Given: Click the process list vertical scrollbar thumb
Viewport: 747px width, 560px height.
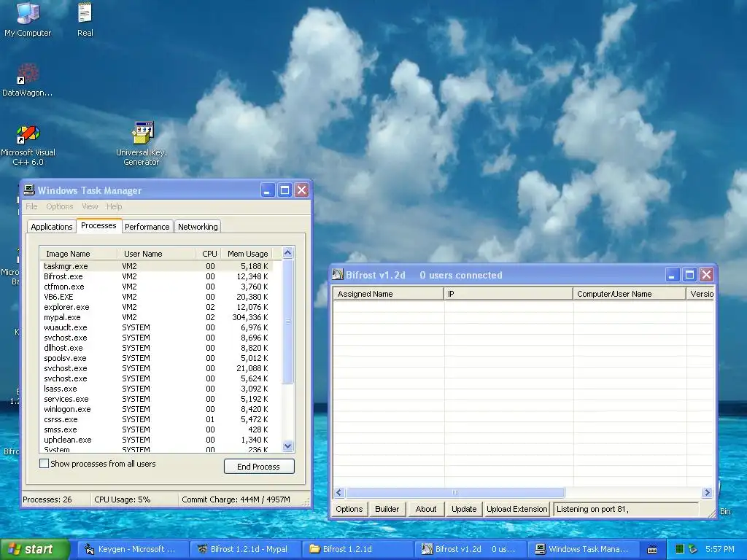Looking at the screenshot, I should point(287,322).
